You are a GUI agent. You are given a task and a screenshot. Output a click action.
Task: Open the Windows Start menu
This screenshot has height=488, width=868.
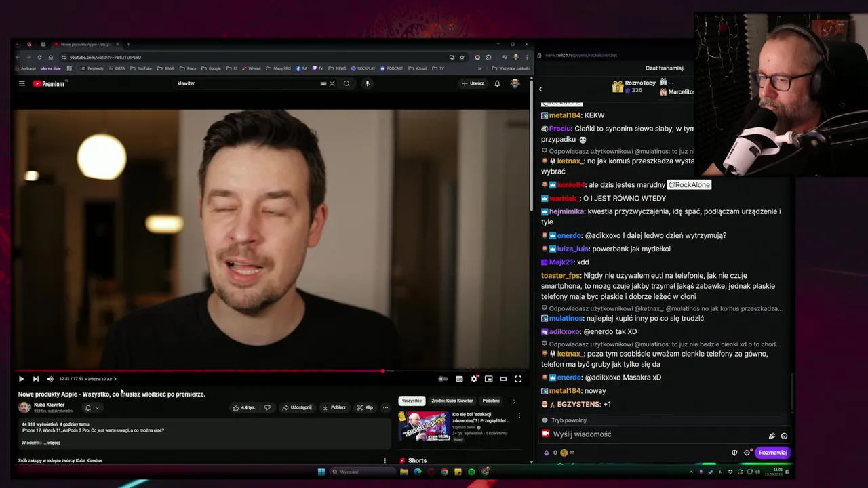pyautogui.click(x=321, y=472)
